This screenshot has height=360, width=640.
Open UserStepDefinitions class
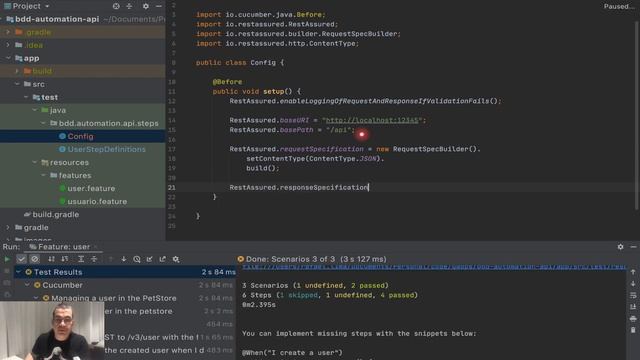[107, 149]
